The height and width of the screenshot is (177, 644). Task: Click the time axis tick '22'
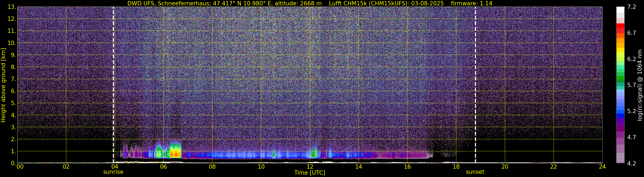(554, 167)
